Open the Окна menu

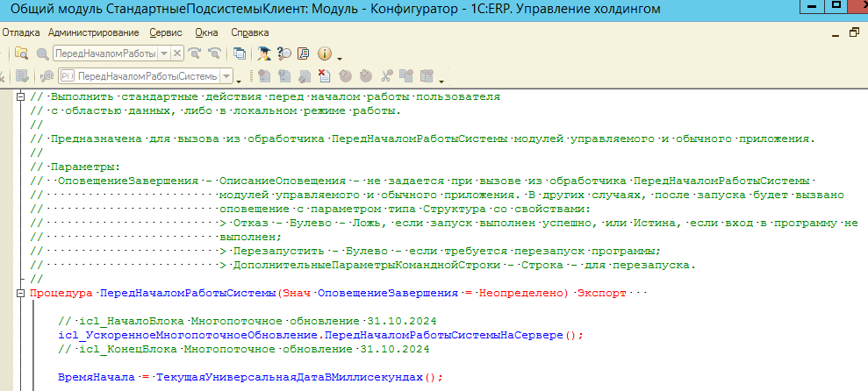point(206,32)
